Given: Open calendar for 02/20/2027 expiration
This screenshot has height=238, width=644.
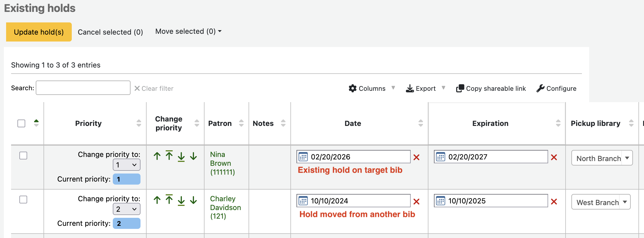Looking at the screenshot, I should coord(441,157).
